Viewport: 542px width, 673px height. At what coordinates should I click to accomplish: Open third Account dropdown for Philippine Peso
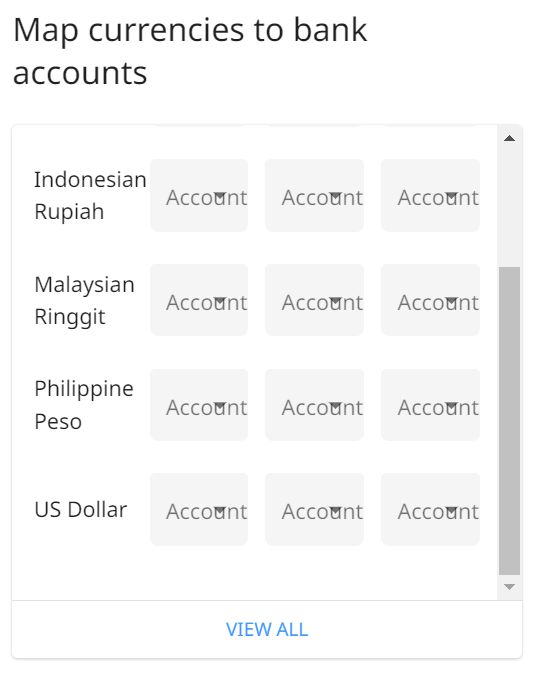[430, 405]
